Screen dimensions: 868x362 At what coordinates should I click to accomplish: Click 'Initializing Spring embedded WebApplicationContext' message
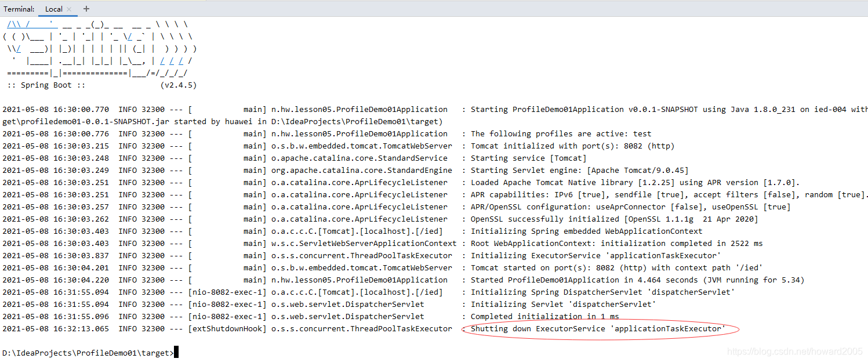point(586,231)
